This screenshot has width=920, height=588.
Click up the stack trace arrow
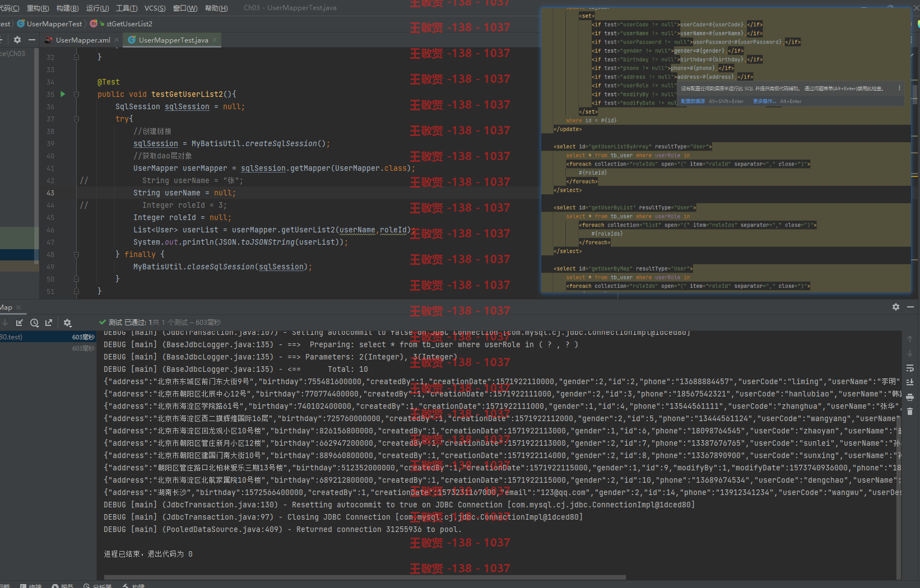pyautogui.click(x=910, y=339)
